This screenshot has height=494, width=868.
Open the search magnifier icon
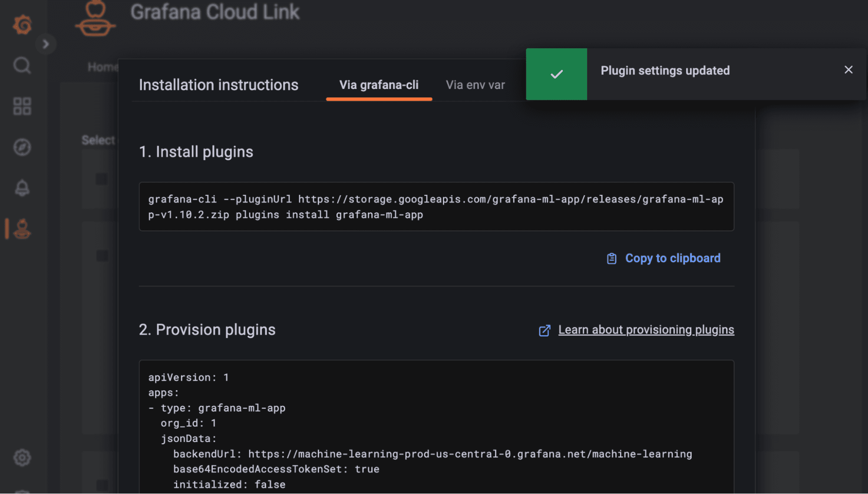click(x=22, y=66)
